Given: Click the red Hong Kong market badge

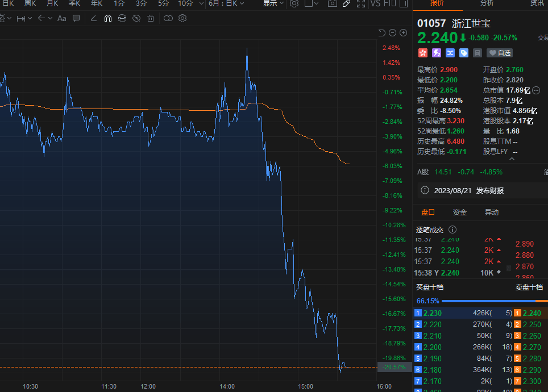Looking at the screenshot, I should pos(423,53).
